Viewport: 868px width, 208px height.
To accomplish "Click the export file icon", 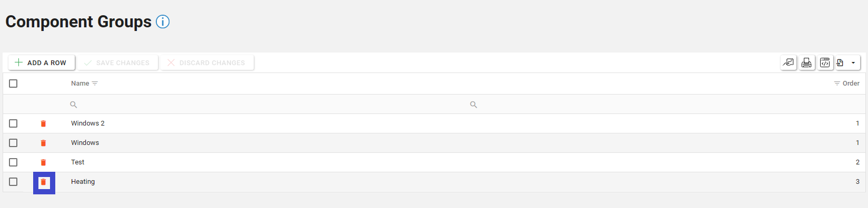I will (x=840, y=63).
